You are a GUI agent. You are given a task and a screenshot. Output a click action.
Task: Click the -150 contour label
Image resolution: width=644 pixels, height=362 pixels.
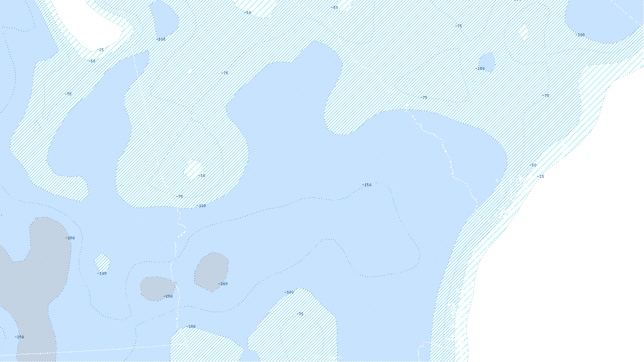coord(367,185)
